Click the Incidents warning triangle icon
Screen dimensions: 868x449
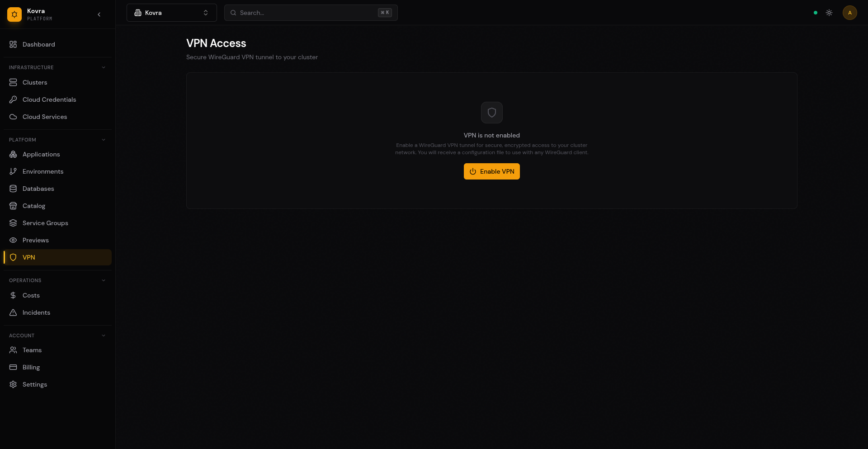click(13, 312)
